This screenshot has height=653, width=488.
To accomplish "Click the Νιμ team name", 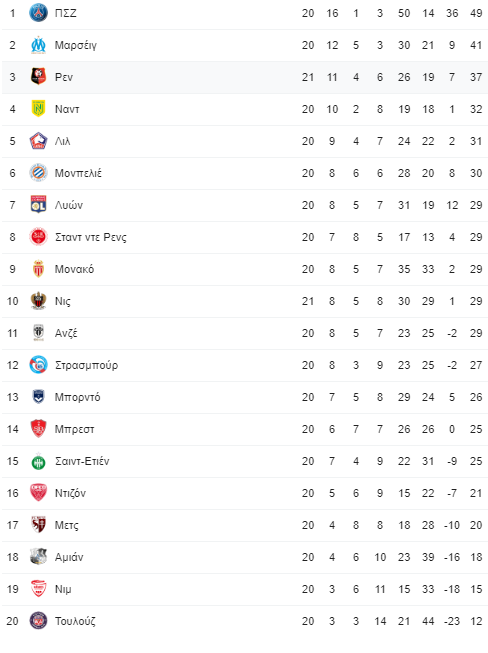I will (x=63, y=589).
